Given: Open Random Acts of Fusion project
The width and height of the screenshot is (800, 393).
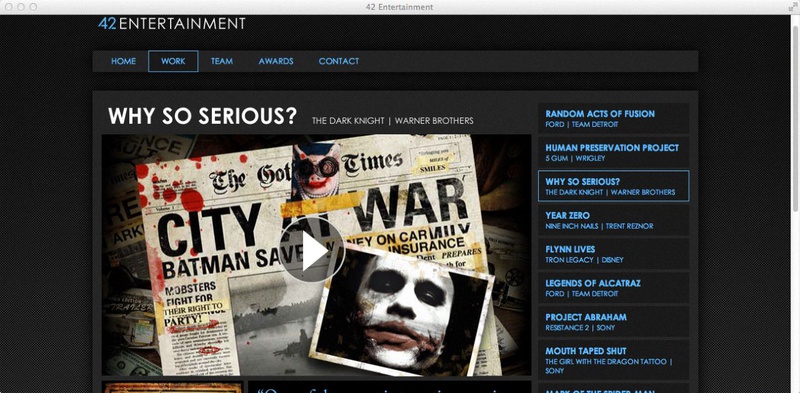Looking at the screenshot, I should 614,118.
